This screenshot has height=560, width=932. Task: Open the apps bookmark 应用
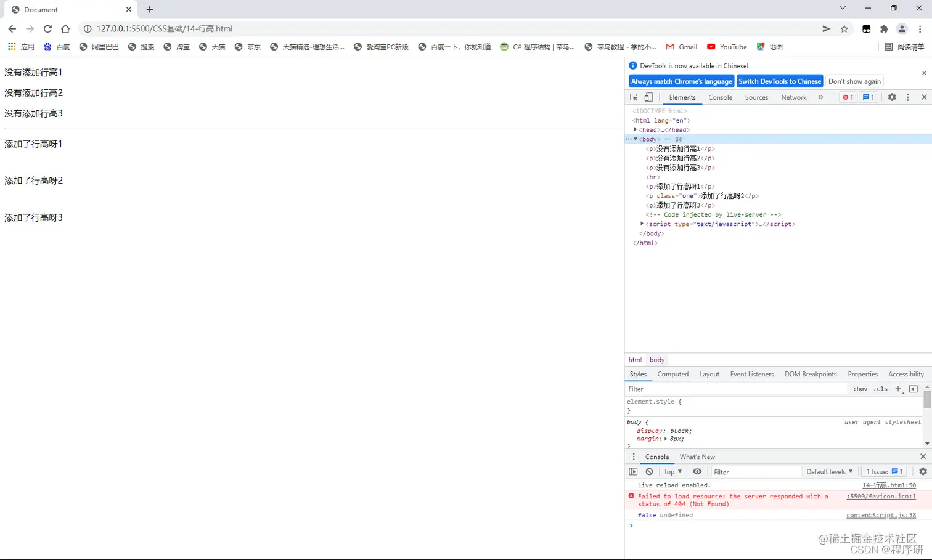pyautogui.click(x=22, y=47)
